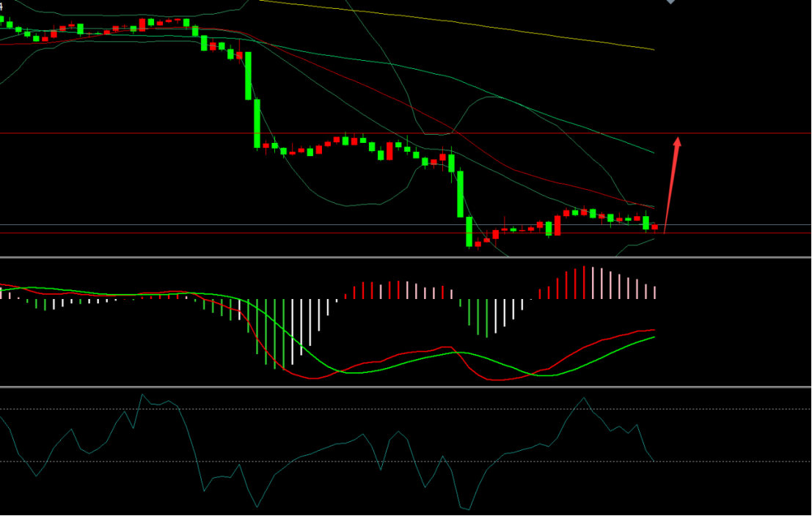Select the lower red horizontal support line
Screen dimensions: 812x516
click(406, 233)
